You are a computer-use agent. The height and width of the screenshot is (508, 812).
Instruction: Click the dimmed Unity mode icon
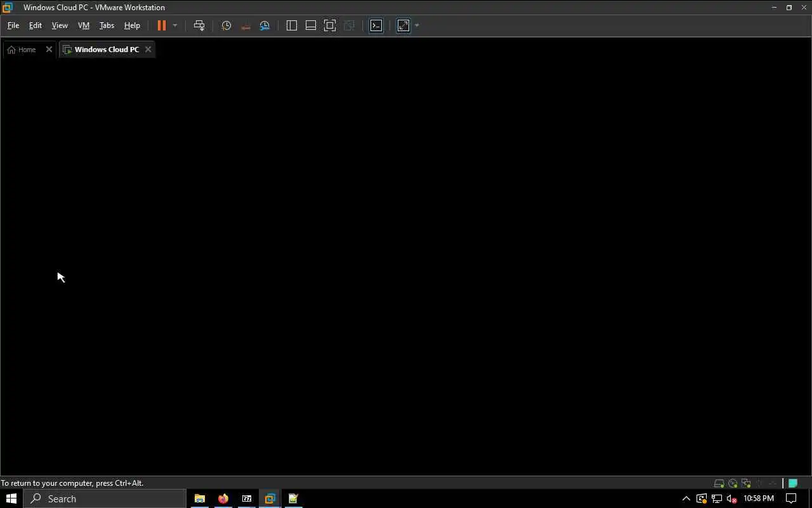(x=349, y=25)
